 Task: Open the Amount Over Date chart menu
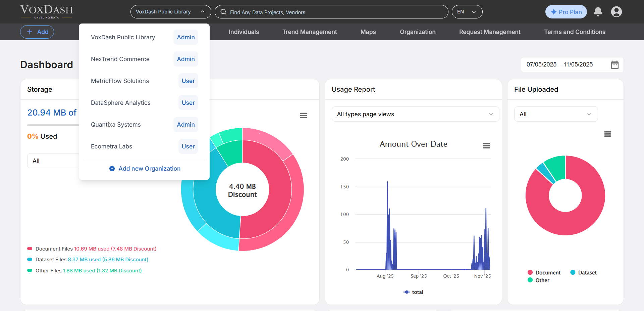pyautogui.click(x=486, y=145)
